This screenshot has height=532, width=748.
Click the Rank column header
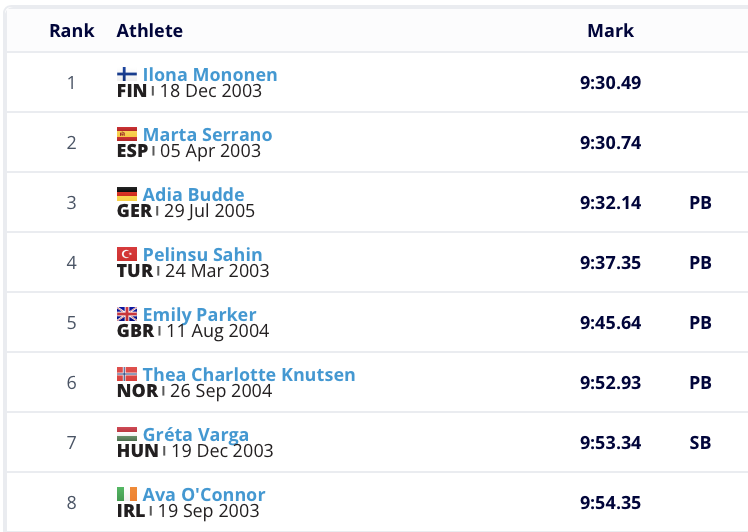coord(72,30)
